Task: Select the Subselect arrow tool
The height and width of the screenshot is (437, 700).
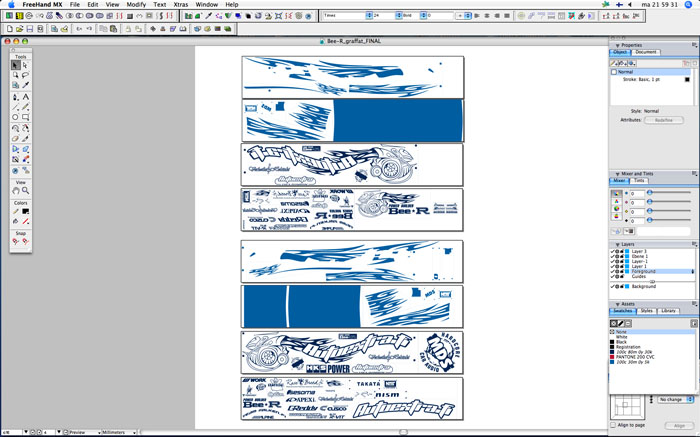Action: click(25, 65)
